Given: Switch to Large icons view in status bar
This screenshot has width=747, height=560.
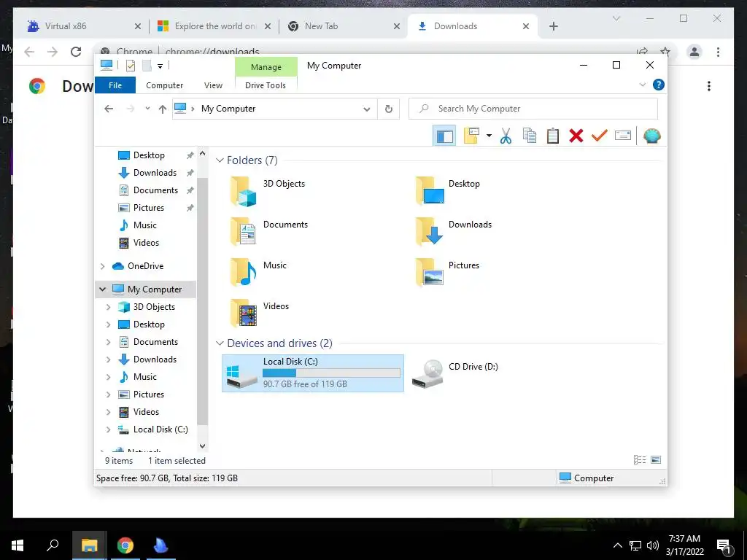Looking at the screenshot, I should (x=656, y=460).
